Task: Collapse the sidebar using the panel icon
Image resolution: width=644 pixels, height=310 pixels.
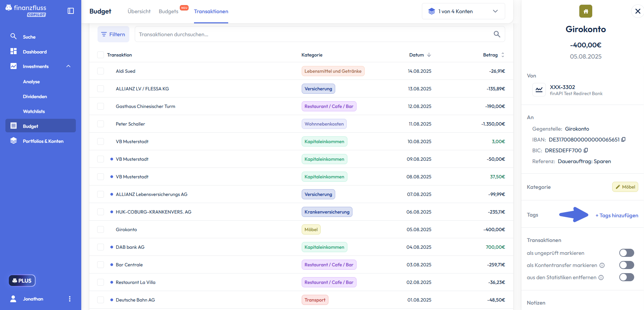Action: 71,11
